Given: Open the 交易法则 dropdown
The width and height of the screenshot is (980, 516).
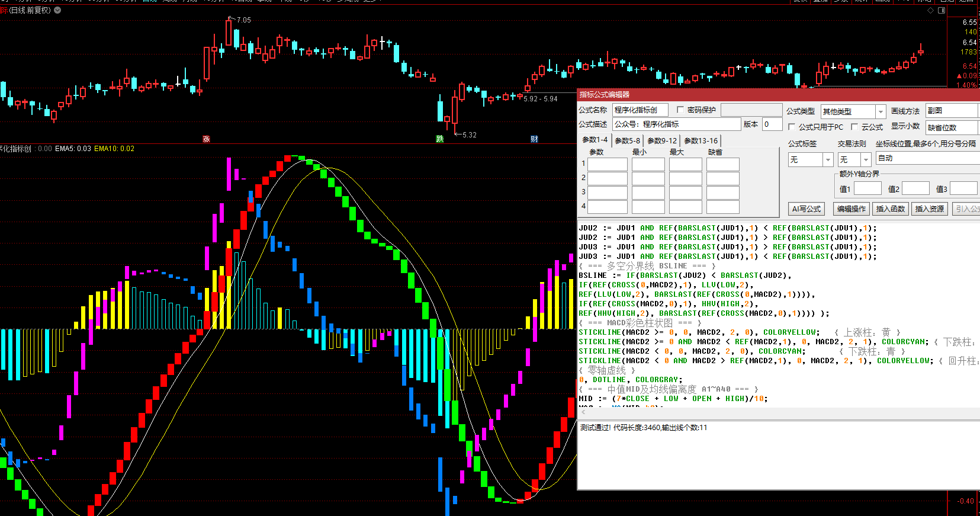Looking at the screenshot, I should 865,160.
